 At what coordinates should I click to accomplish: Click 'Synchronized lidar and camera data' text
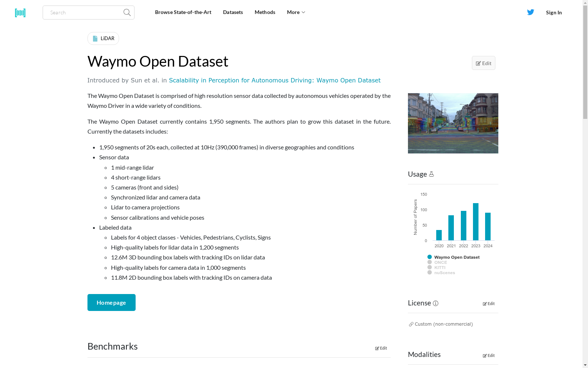155,197
